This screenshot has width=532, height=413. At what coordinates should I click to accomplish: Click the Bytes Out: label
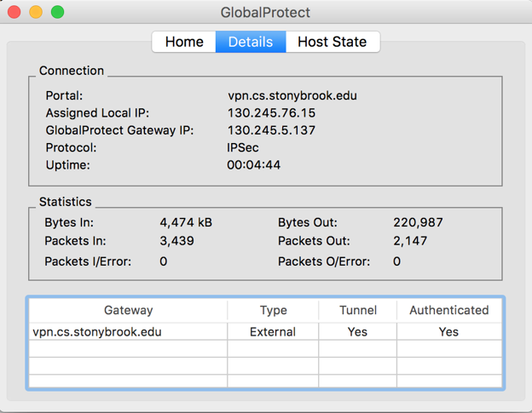pos(308,222)
